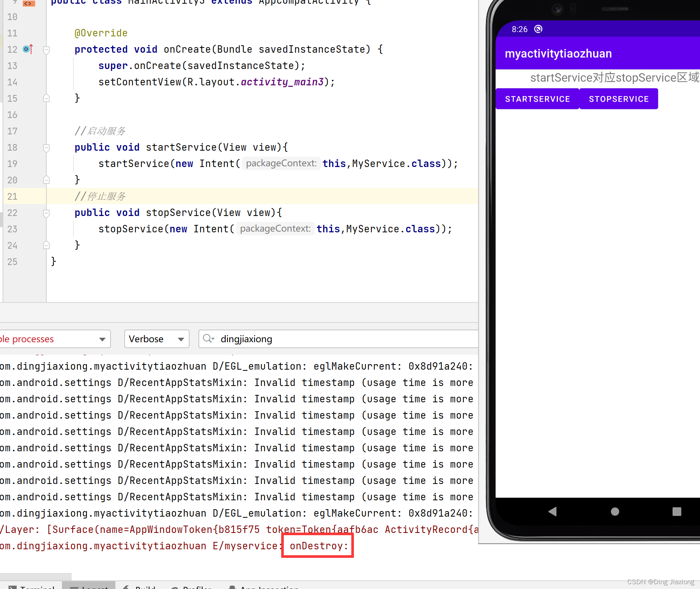This screenshot has height=589, width=700.
Task: Open the processes filter dropdown
Action: coord(55,339)
